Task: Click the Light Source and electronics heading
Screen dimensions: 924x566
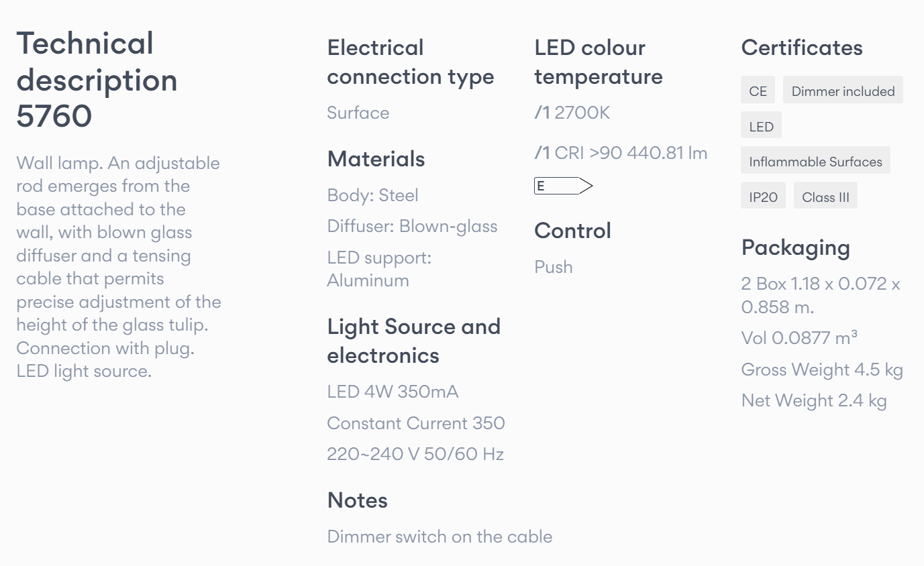Action: pyautogui.click(x=414, y=341)
